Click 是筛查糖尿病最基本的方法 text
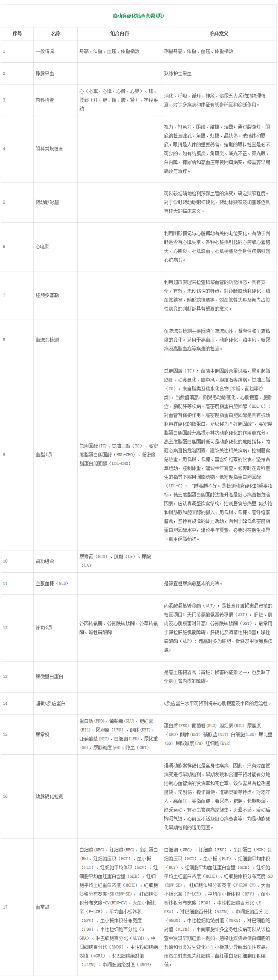Screen dimensions: 278x980 pos(193,583)
